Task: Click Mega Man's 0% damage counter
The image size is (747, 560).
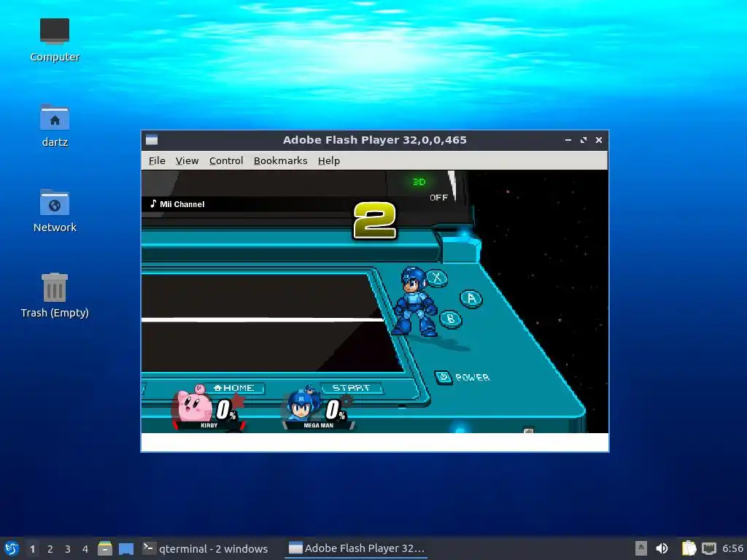Action: click(x=336, y=410)
